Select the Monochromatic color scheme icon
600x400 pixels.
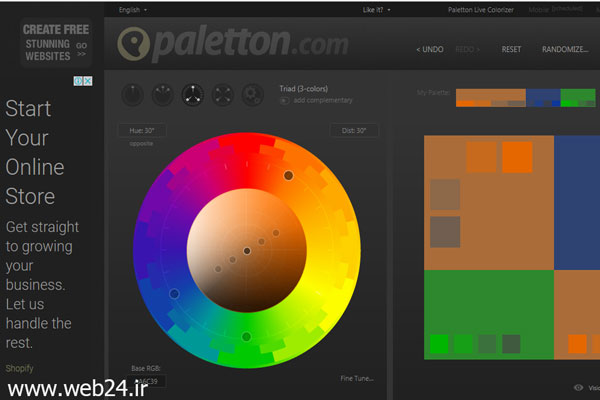tap(132, 95)
